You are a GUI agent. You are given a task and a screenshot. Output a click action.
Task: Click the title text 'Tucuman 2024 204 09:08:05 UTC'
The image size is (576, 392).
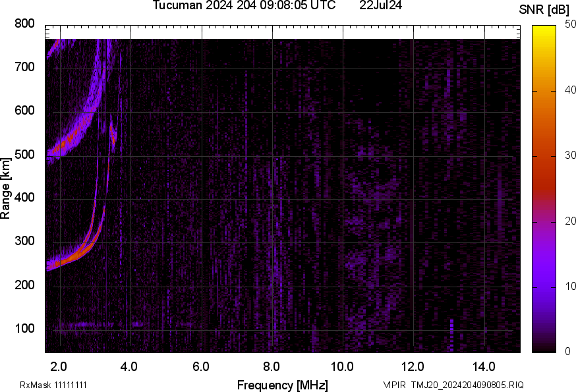244,5
